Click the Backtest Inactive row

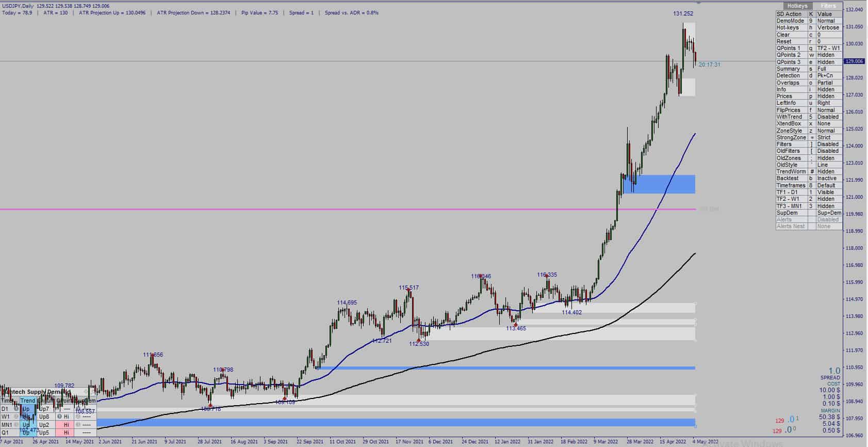tap(809, 178)
